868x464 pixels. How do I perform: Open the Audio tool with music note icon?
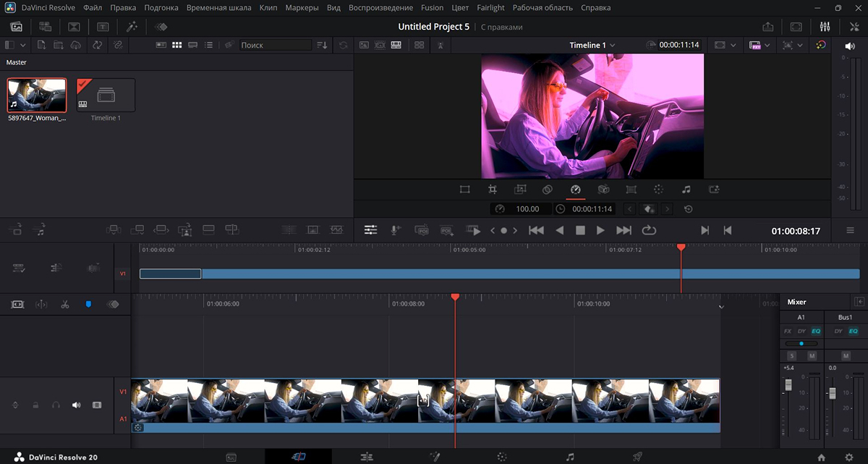pos(686,190)
